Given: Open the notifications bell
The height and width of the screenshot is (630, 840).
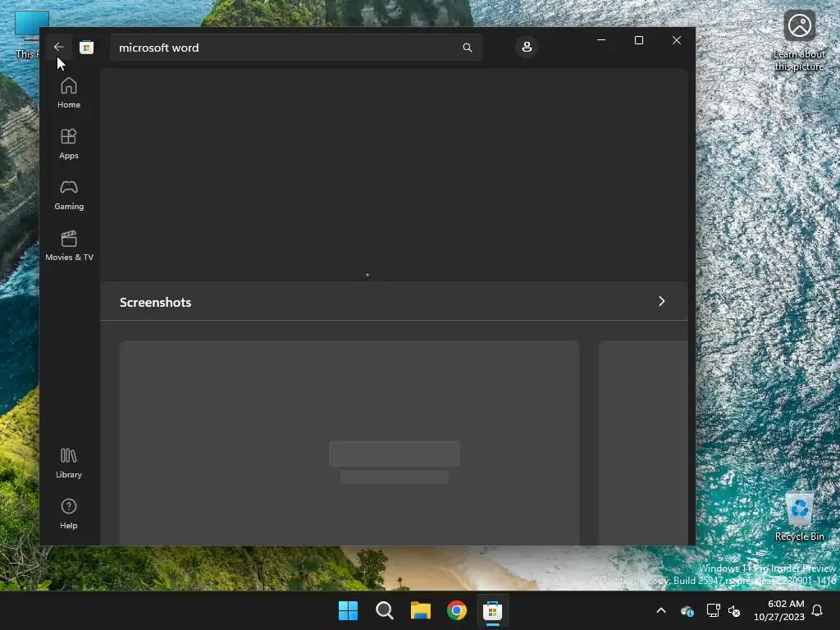Looking at the screenshot, I should (817, 610).
